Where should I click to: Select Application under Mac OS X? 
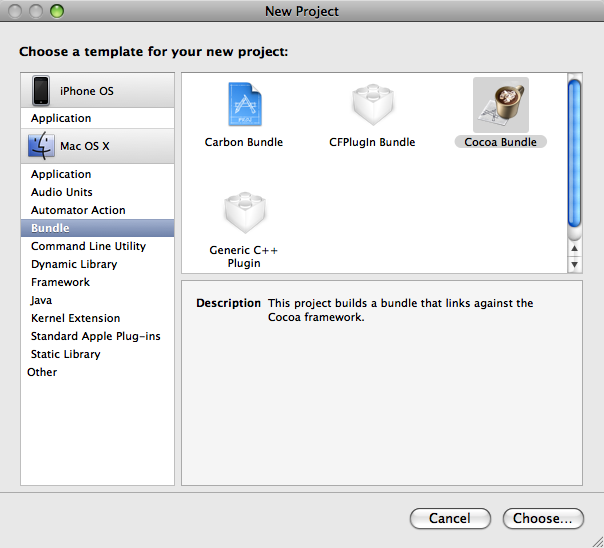61,174
